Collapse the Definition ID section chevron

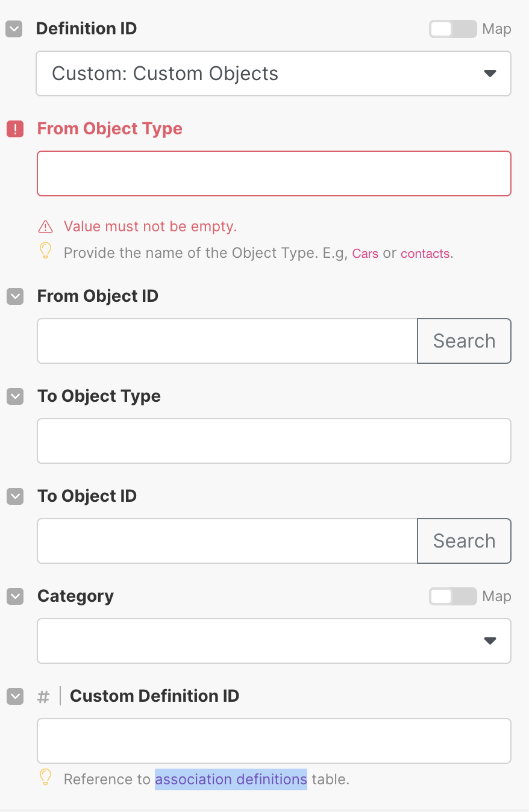[14, 28]
